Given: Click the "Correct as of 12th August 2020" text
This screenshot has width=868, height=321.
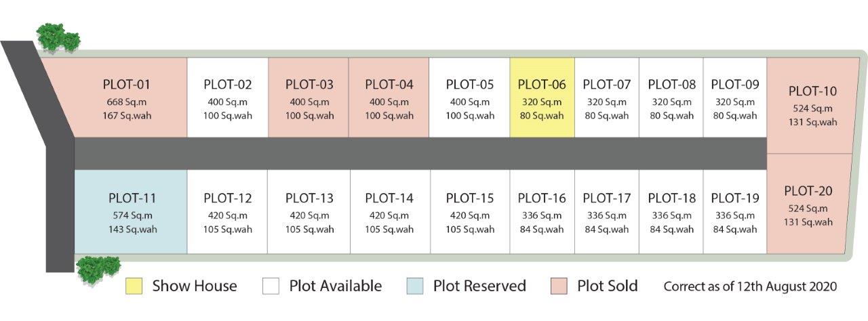Looking at the screenshot, I should pyautogui.click(x=750, y=286).
